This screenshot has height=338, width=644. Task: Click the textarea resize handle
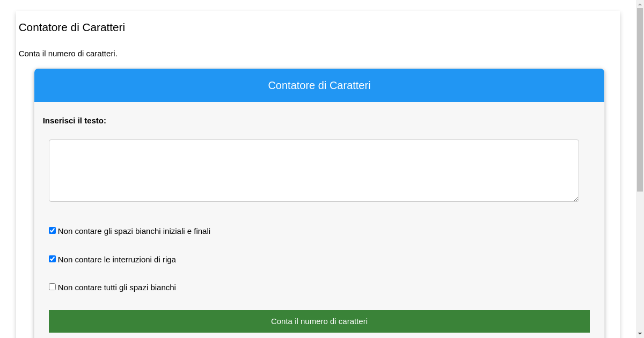point(576,199)
